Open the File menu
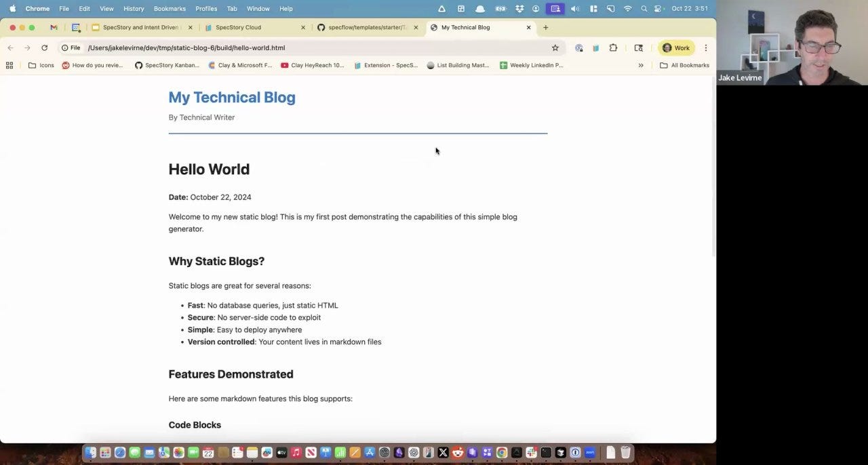Screen dimensions: 868x465 tap(64, 9)
